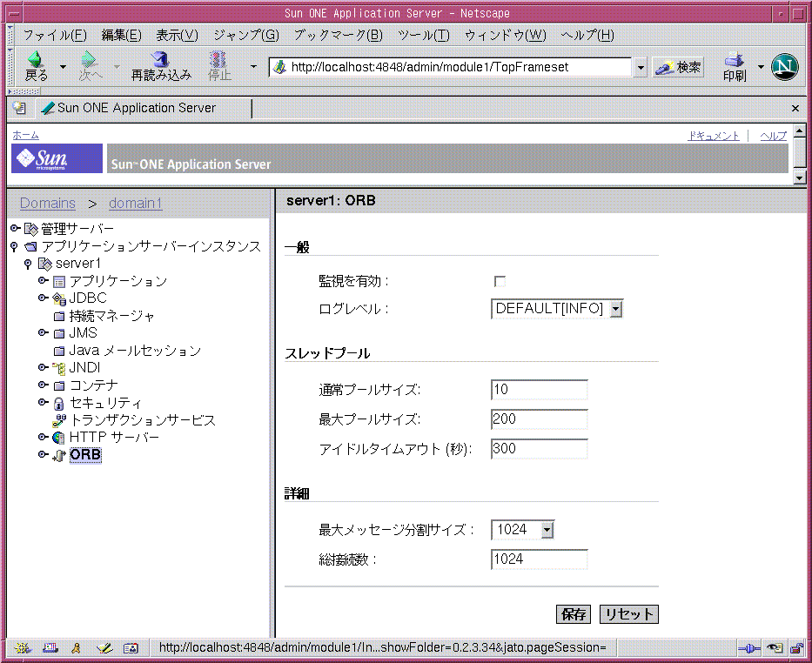Click the 総接続数 field showing 1024
This screenshot has width=812, height=663.
(539, 559)
